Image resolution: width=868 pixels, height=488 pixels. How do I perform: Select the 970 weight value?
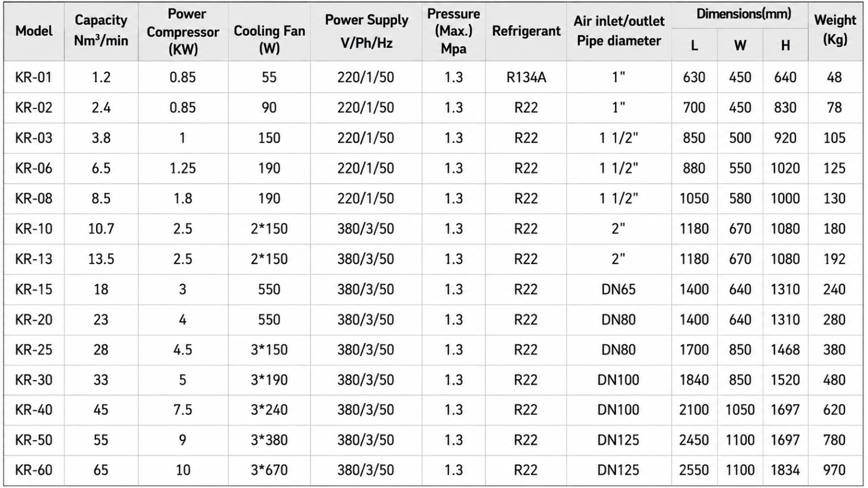point(834,470)
